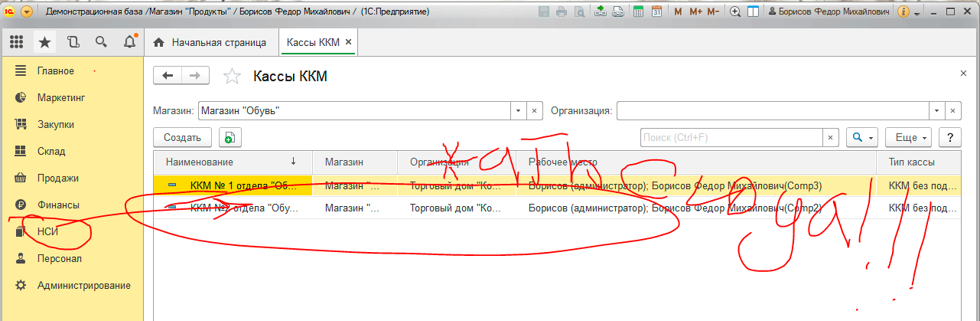
Task: Click the M- memory subtract button
Action: pos(713,11)
